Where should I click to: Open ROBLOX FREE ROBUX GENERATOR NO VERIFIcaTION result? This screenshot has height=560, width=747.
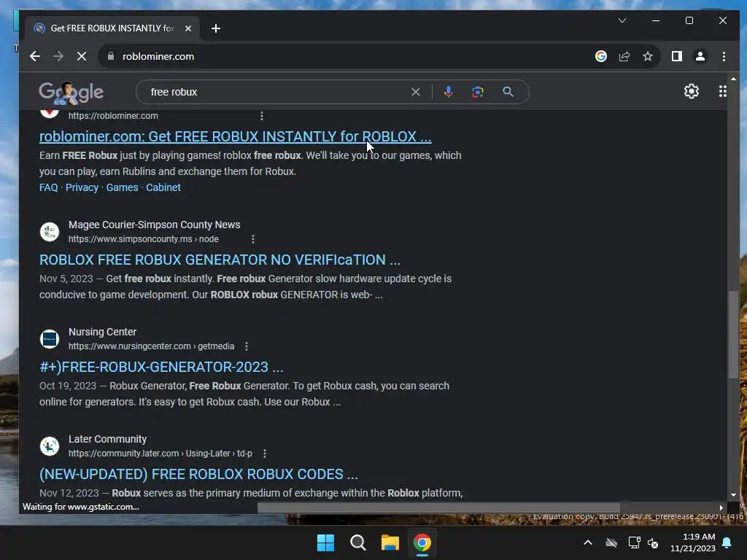[x=220, y=260]
